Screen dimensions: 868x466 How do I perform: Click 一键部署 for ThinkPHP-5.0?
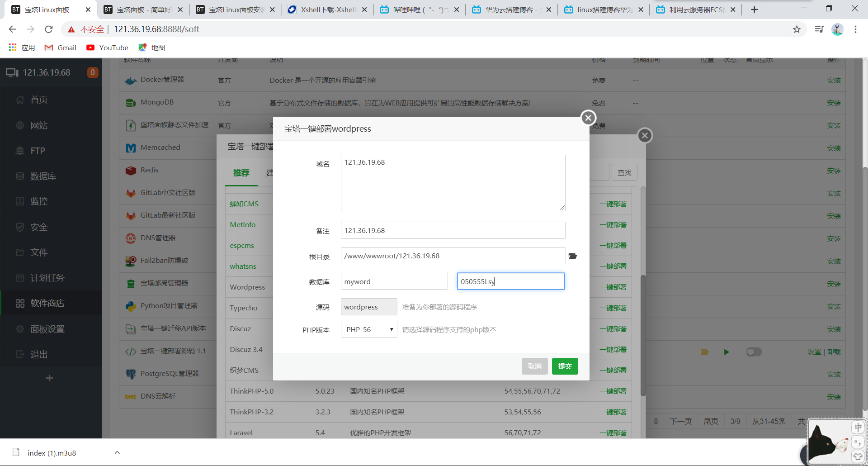[x=613, y=391]
